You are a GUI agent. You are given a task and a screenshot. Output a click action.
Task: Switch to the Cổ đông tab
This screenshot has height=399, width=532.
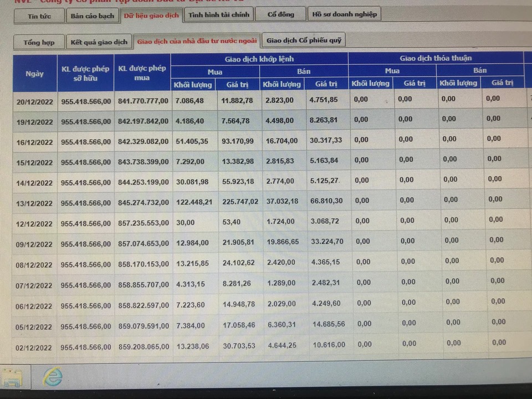click(x=281, y=14)
